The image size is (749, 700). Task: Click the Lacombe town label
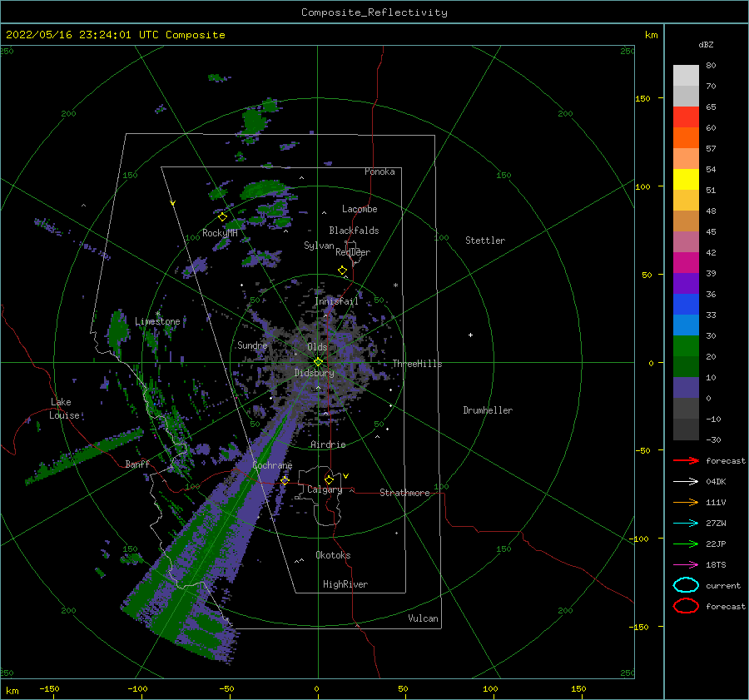[x=360, y=209]
